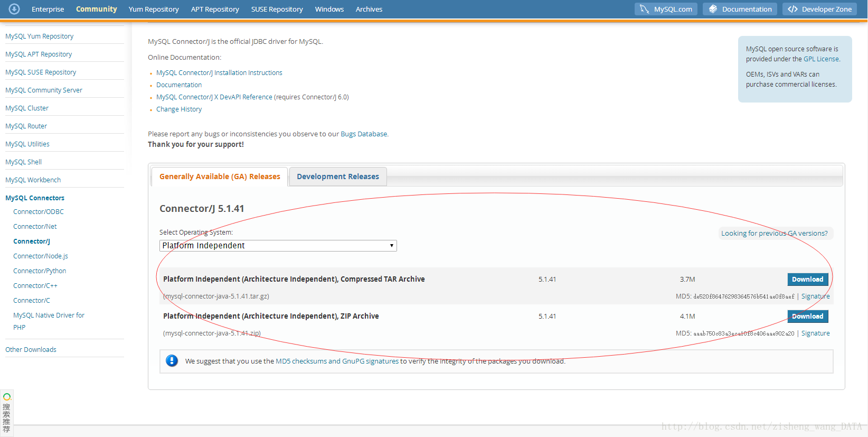Click the MySQL.com dolphin icon
Image resolution: width=868 pixels, height=437 pixels.
[644, 9]
